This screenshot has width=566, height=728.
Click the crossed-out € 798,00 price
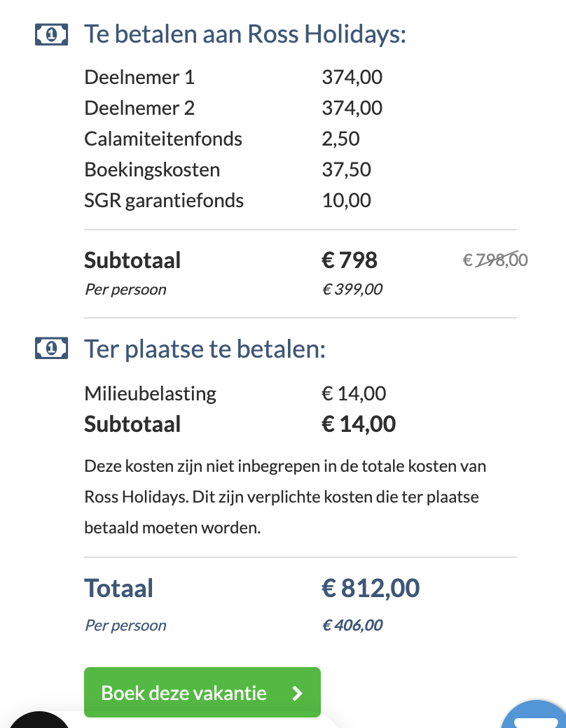point(495,260)
